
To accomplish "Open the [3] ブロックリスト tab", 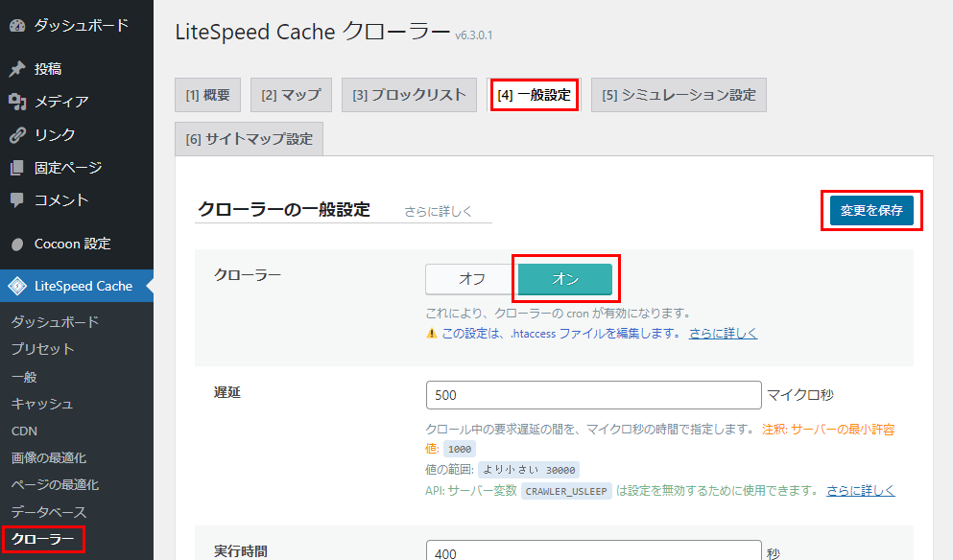I will point(408,95).
